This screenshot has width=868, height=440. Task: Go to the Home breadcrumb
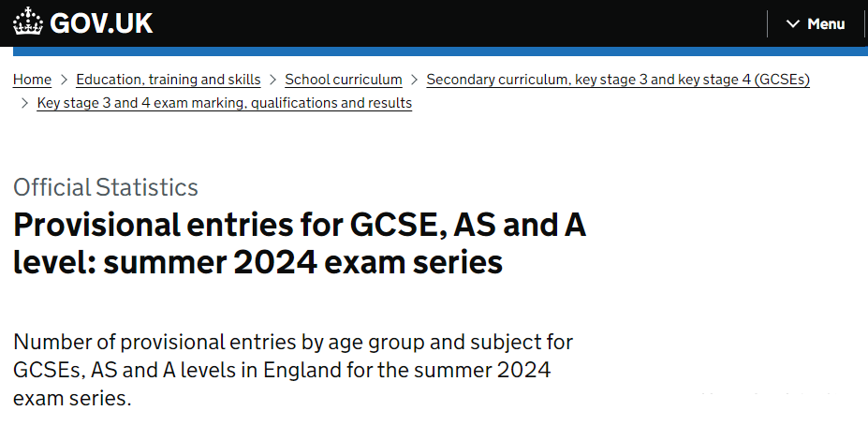[x=32, y=80]
